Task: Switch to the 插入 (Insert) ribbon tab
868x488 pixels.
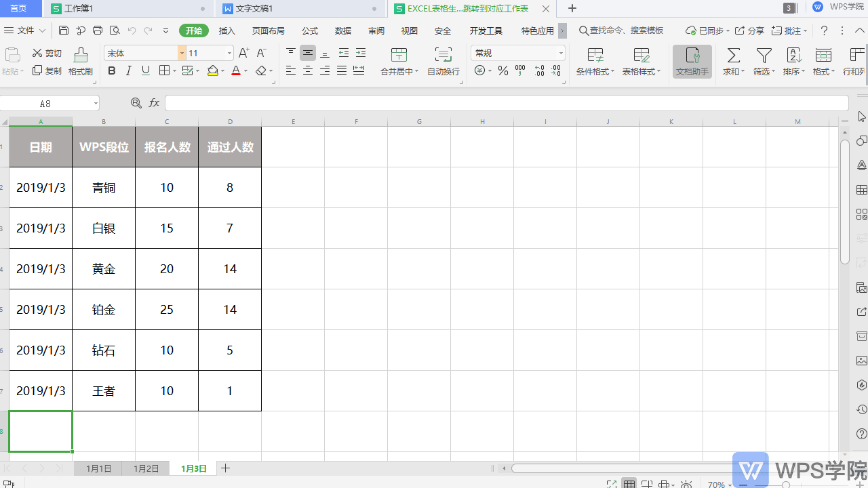Action: [x=227, y=30]
